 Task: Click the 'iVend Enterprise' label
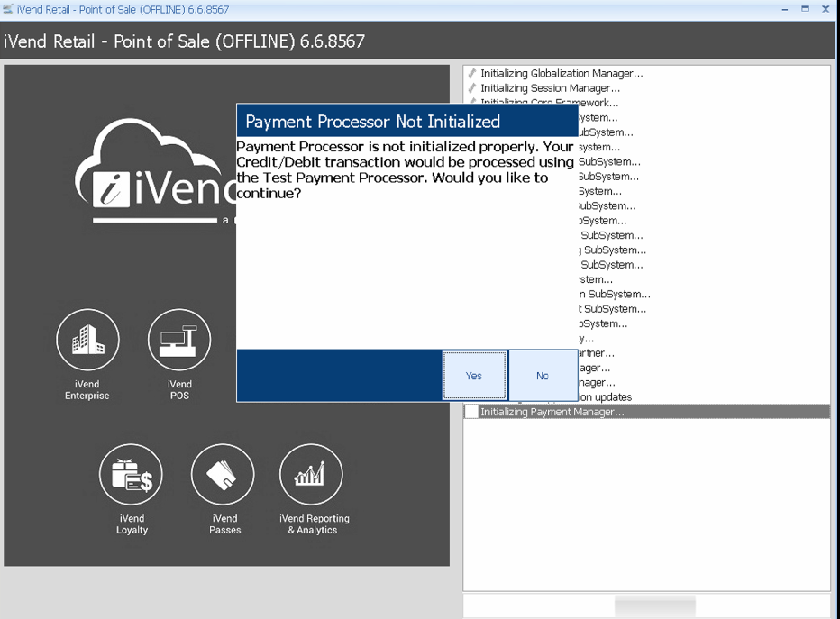(87, 390)
